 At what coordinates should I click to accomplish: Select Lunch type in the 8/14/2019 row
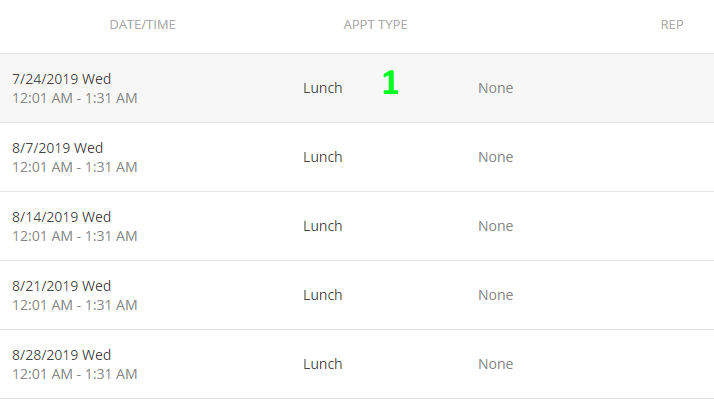pyautogui.click(x=322, y=226)
